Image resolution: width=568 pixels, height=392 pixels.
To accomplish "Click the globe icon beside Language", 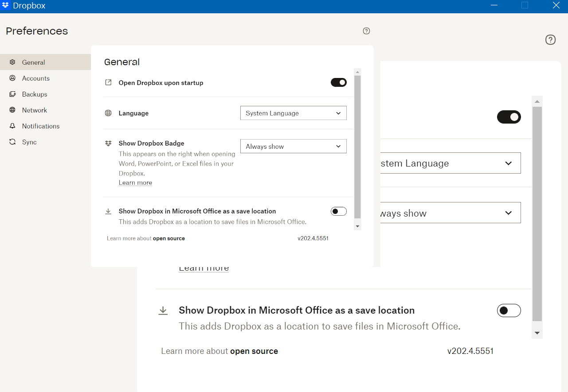I will [108, 113].
